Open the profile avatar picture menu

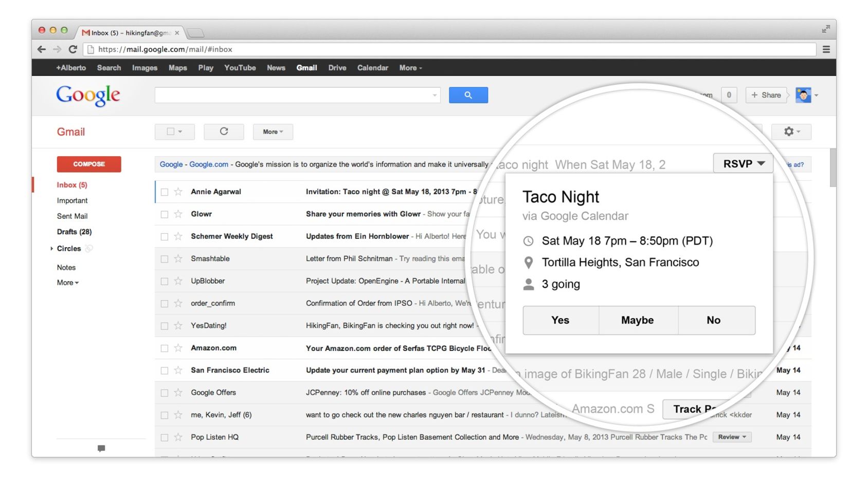pyautogui.click(x=803, y=95)
